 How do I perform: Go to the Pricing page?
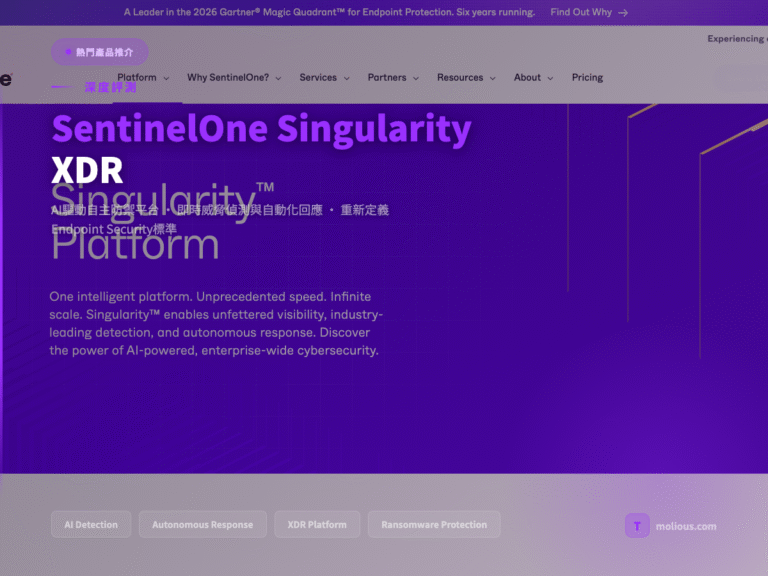[587, 77]
